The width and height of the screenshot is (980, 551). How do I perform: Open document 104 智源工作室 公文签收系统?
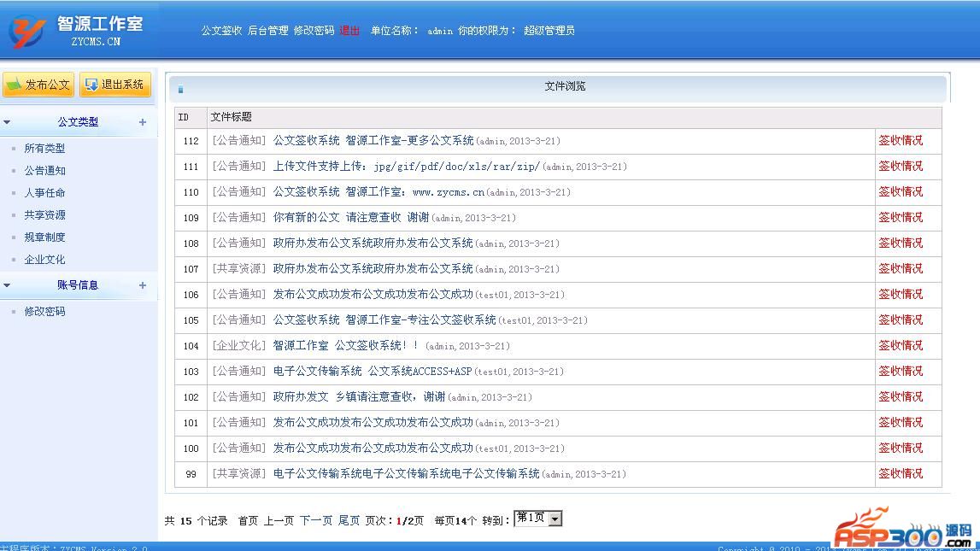pos(346,345)
